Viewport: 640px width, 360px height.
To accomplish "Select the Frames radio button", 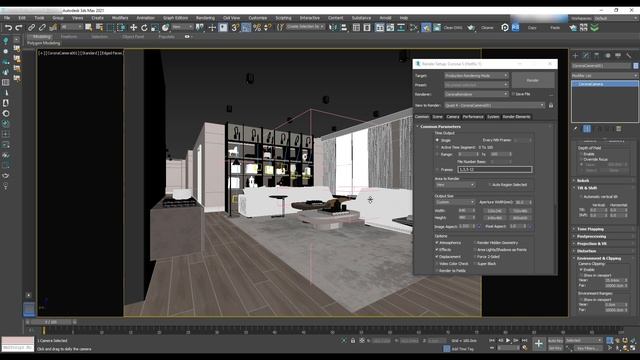I will click(437, 169).
